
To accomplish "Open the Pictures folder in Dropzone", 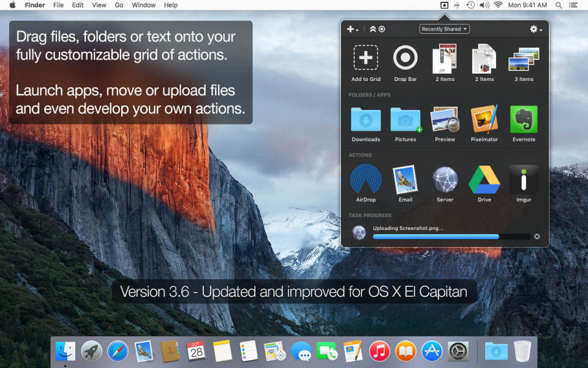I will (x=405, y=120).
